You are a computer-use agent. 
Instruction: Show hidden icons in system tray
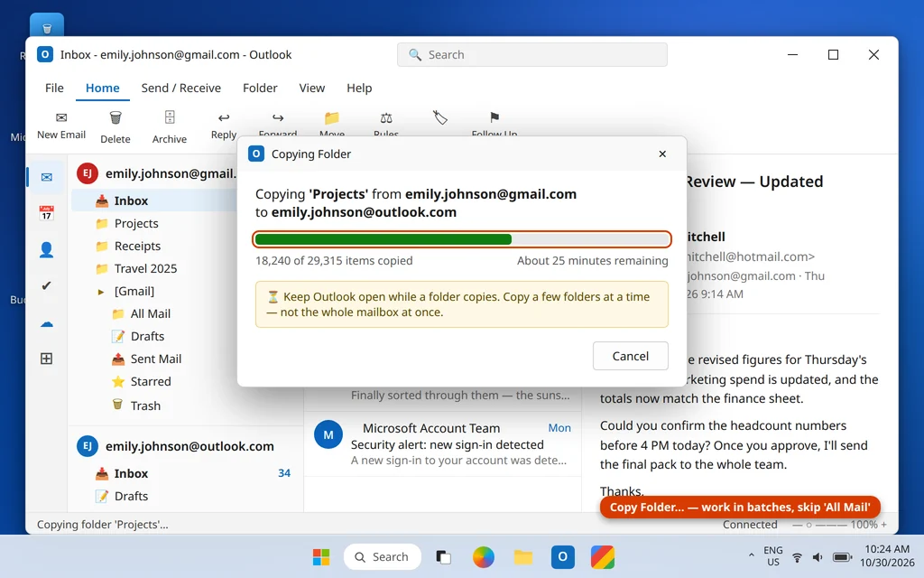(x=751, y=555)
